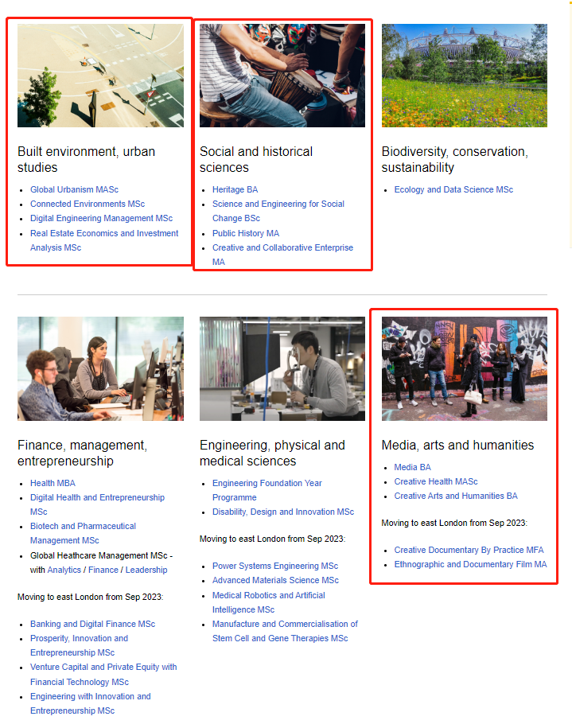Open Ethnographic and Documentary Film MA link
This screenshot has height=728, width=572.
coord(470,564)
